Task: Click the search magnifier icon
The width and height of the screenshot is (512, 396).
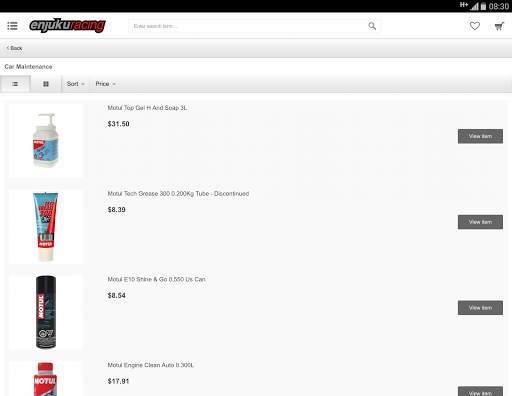Action: 372,26
